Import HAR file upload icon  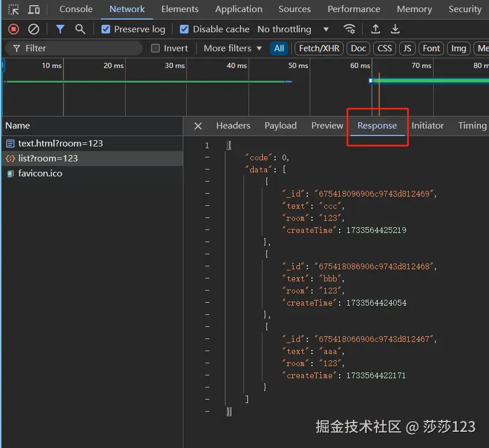coord(375,29)
